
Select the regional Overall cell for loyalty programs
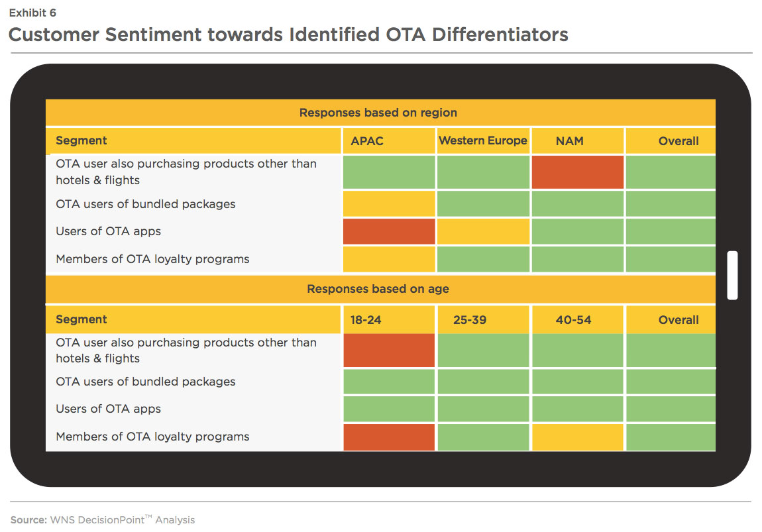[671, 259]
